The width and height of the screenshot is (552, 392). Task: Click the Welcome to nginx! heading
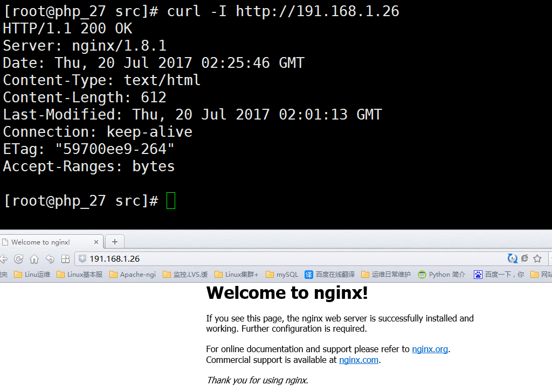coord(287,293)
